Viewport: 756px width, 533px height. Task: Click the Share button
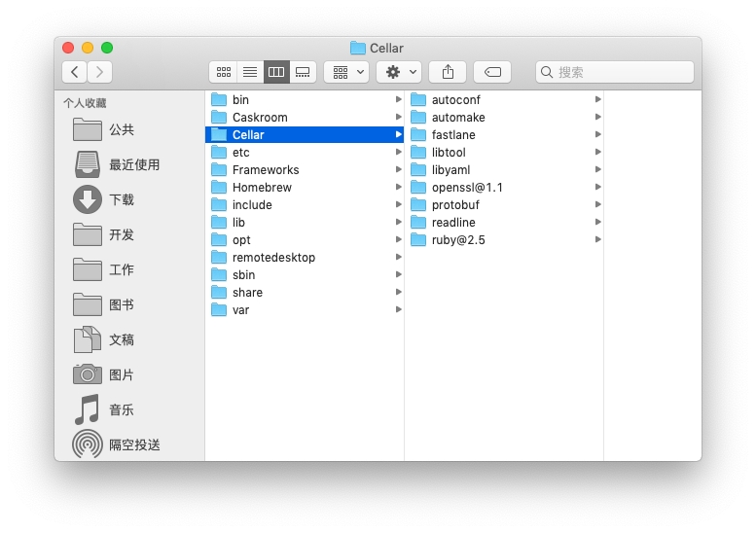448,72
